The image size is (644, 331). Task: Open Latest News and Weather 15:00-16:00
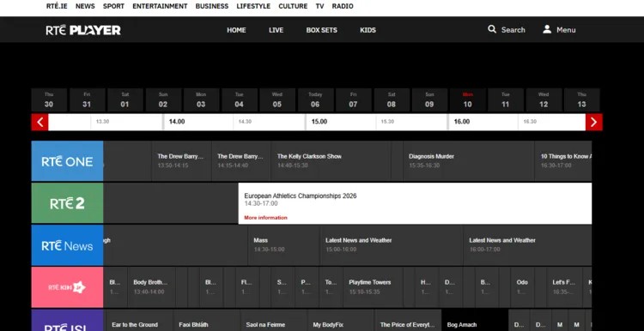point(392,245)
